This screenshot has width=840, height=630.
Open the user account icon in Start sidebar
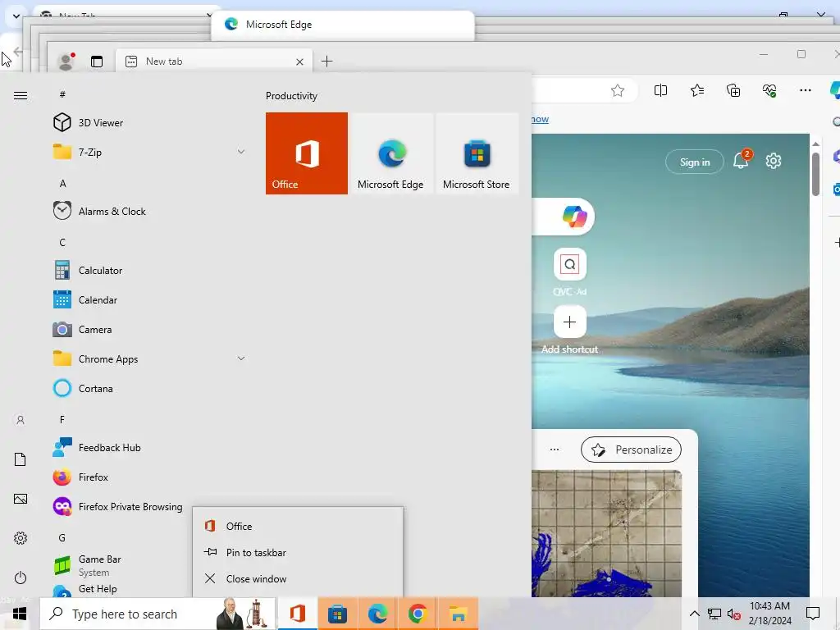[21, 420]
